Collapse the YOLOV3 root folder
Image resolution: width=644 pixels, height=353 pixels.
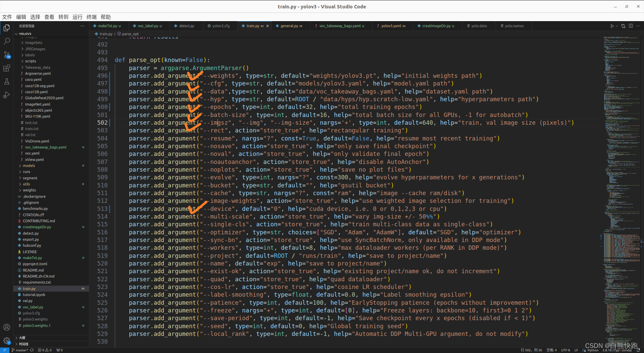(x=51, y=34)
